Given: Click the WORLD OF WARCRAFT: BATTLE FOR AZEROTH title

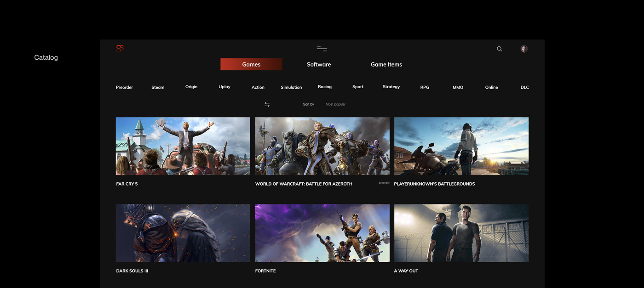Looking at the screenshot, I should point(304,184).
